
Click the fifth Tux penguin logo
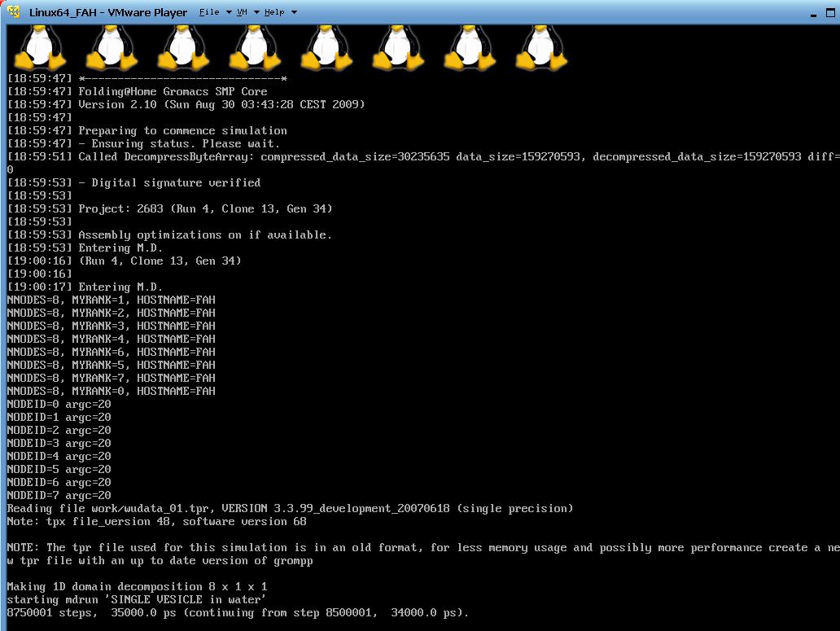326,48
